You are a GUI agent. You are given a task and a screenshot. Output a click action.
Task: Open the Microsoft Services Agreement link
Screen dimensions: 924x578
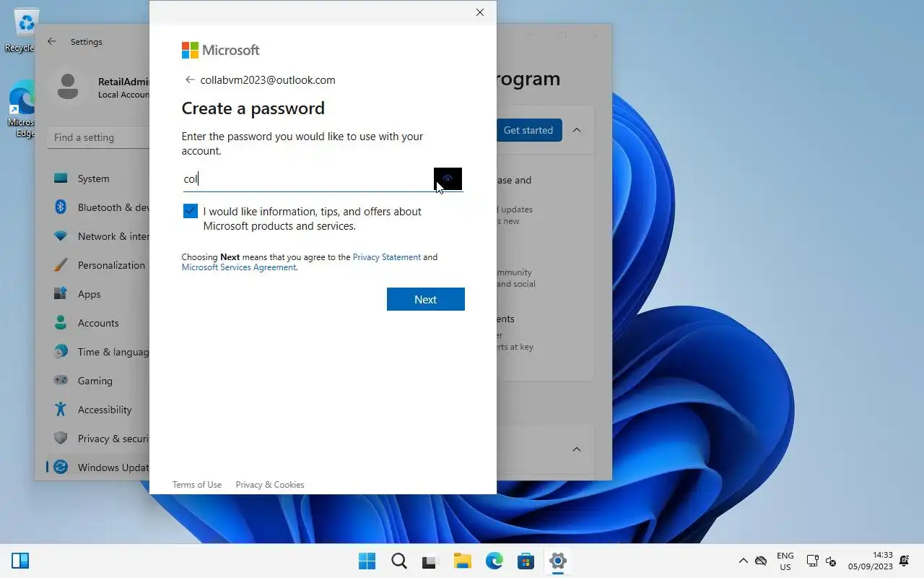click(x=238, y=267)
